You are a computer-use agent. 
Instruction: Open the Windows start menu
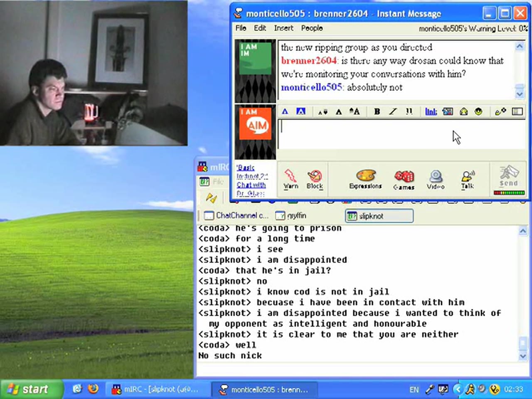point(31,389)
